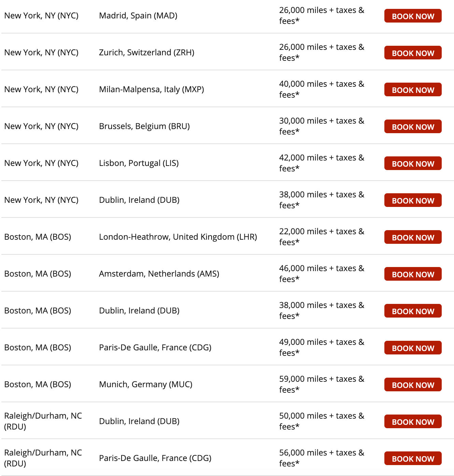
Task: Click Book Now for Raleigh/Durham to Dublin
Action: tap(413, 422)
